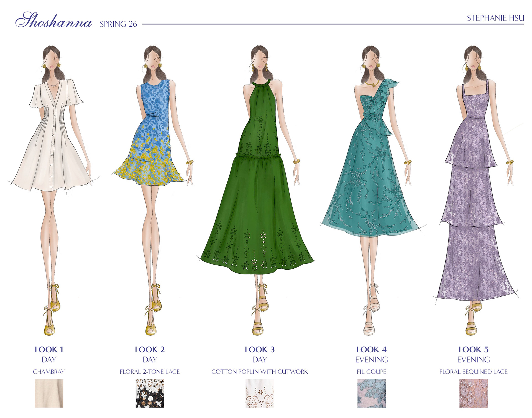The width and height of the screenshot is (532, 418).
Task: Select the LOOK 2 label
Action: pyautogui.click(x=150, y=350)
